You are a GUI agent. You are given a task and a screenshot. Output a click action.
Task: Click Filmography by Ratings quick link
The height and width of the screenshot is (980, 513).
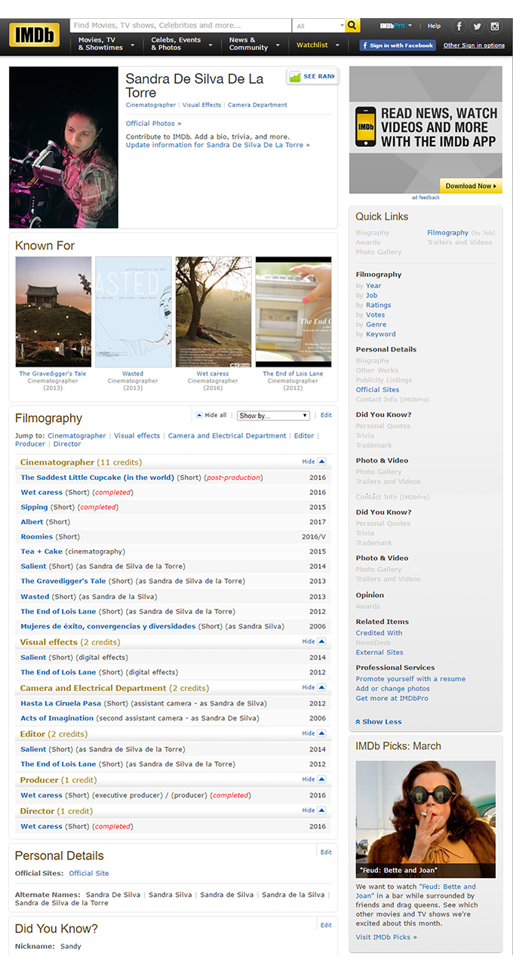pos(378,305)
